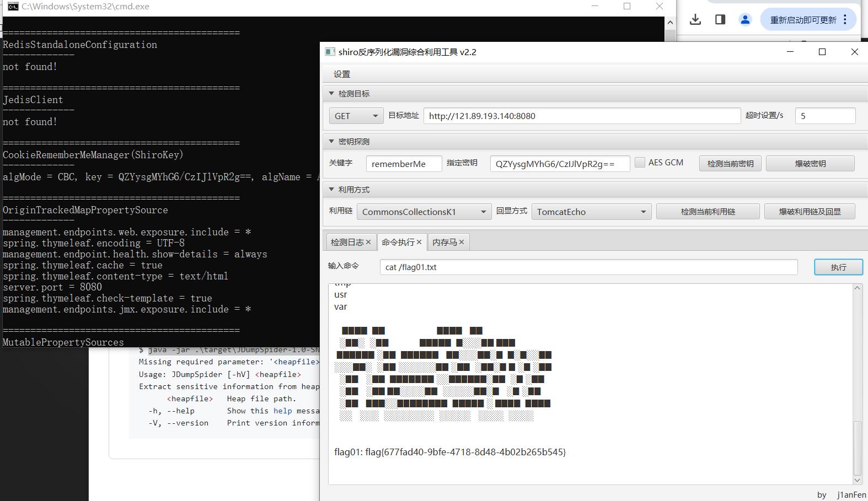Close the 内存马 tab
Screen dimensions: 868x501
coord(462,242)
